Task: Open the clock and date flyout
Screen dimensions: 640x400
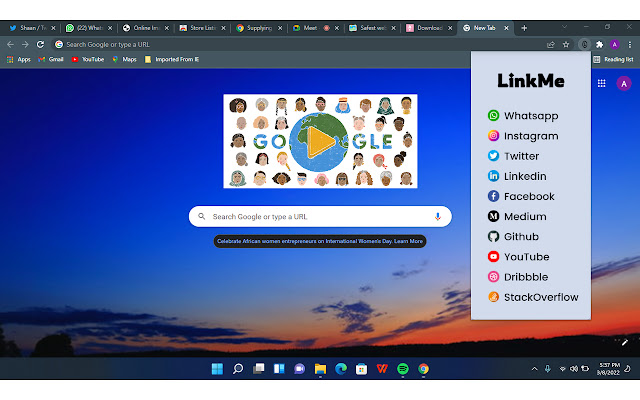Action: coord(608,369)
